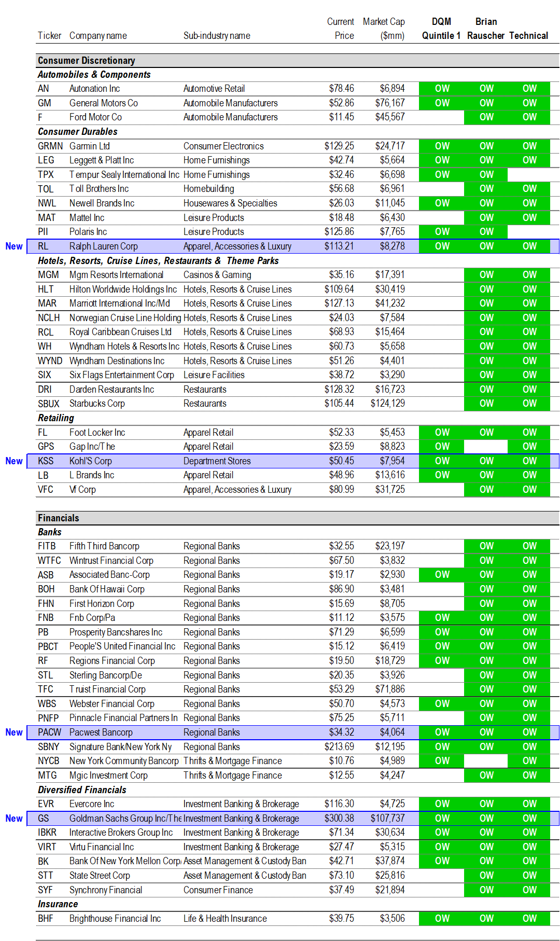
Task: Click the "Ticker" column header
Action: (49, 36)
